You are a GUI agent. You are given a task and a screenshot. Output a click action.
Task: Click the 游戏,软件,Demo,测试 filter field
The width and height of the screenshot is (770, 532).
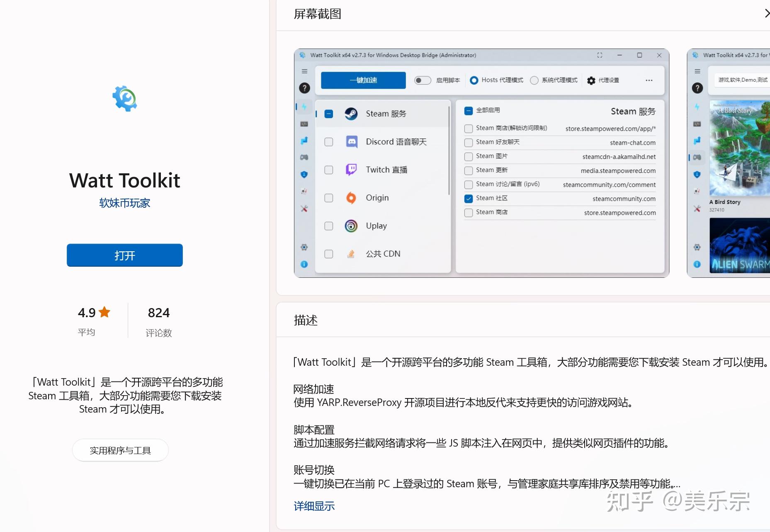(742, 80)
